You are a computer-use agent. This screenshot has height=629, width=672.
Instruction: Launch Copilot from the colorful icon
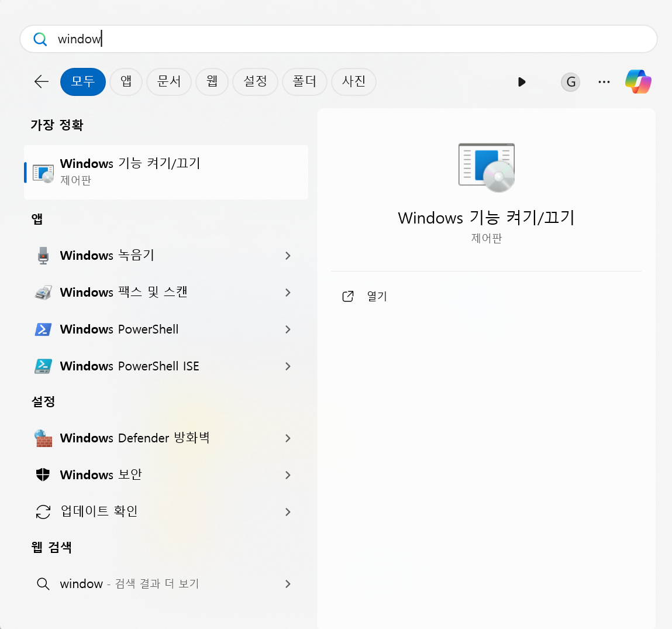point(638,81)
